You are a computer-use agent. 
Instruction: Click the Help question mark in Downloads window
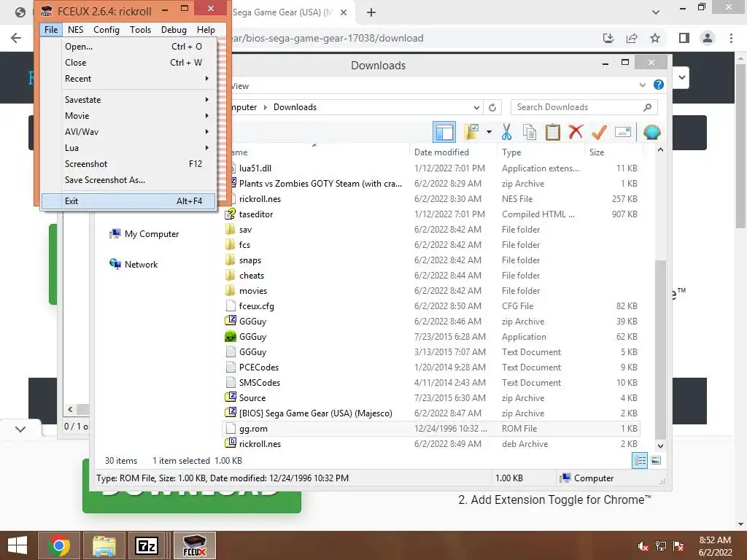click(659, 85)
